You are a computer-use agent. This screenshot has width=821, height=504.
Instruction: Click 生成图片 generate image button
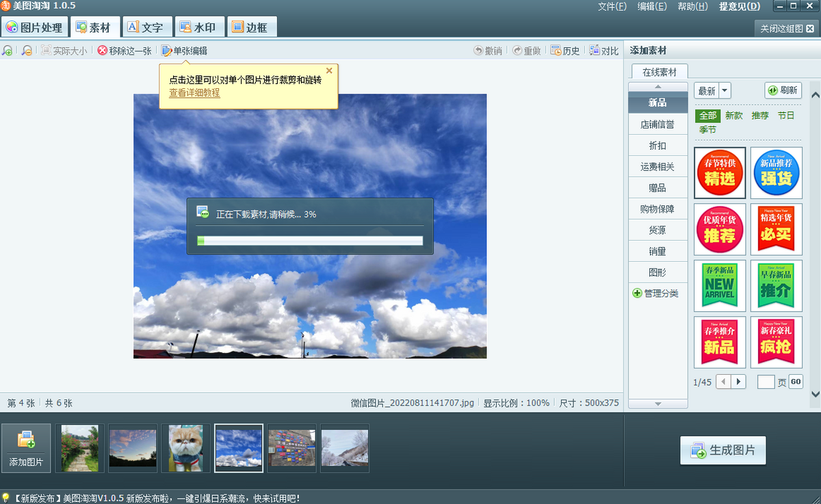723,451
